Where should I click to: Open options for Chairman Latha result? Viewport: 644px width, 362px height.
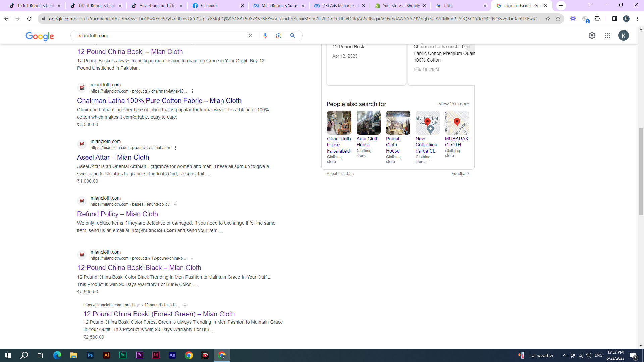click(192, 91)
